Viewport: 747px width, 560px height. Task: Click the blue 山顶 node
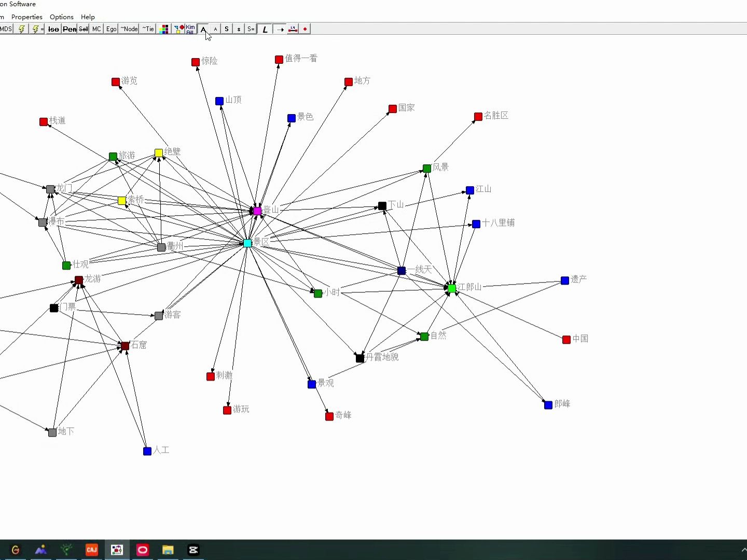point(219,101)
